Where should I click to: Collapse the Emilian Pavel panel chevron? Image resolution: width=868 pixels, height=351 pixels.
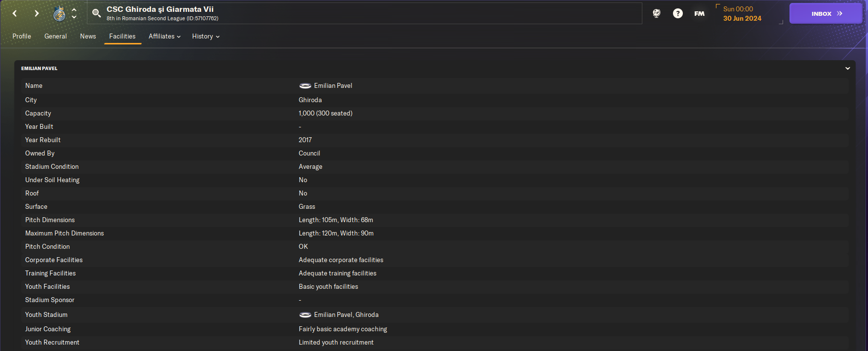[x=848, y=69]
